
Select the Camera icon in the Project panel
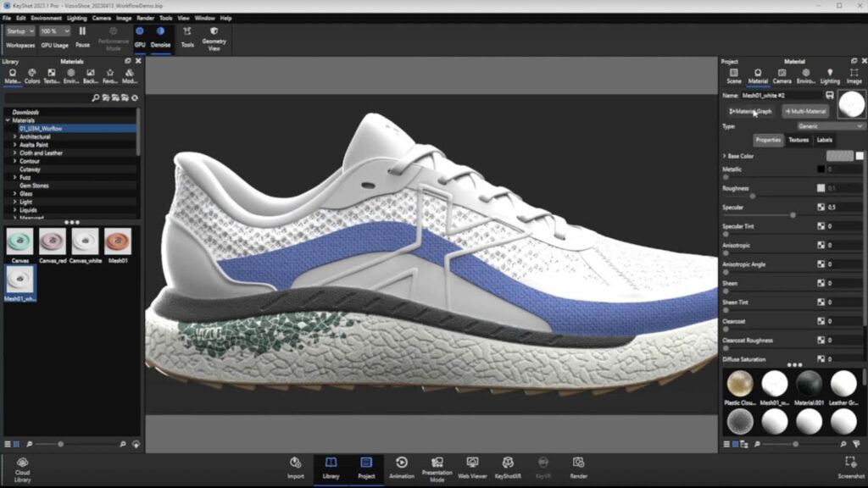(x=782, y=74)
